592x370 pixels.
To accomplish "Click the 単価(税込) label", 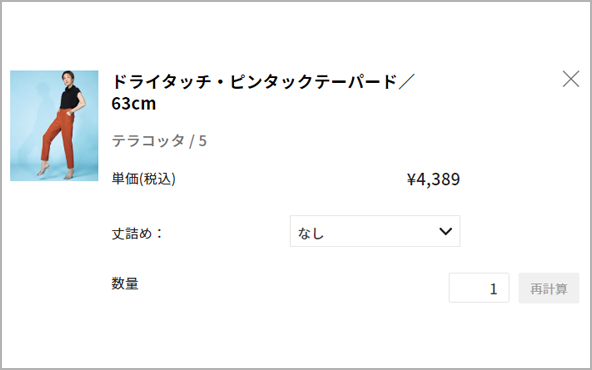I will tap(143, 179).
